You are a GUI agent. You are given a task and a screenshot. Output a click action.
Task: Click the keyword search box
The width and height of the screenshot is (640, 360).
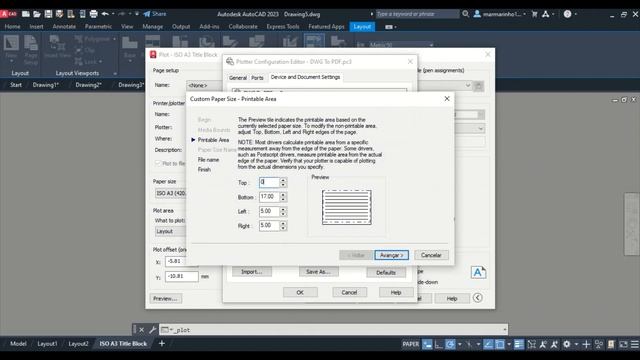coord(417,14)
